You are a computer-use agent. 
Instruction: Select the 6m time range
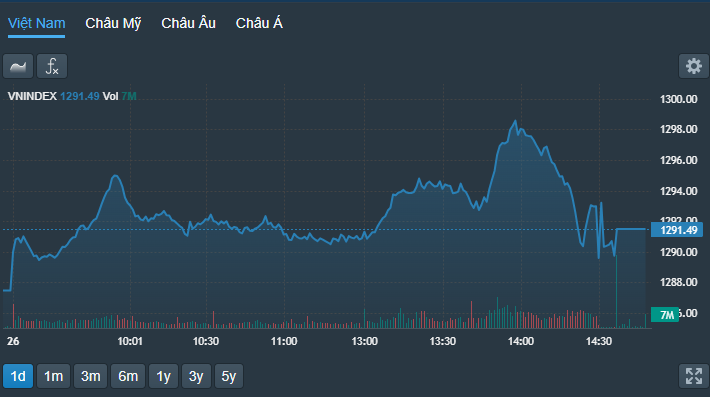tap(128, 376)
